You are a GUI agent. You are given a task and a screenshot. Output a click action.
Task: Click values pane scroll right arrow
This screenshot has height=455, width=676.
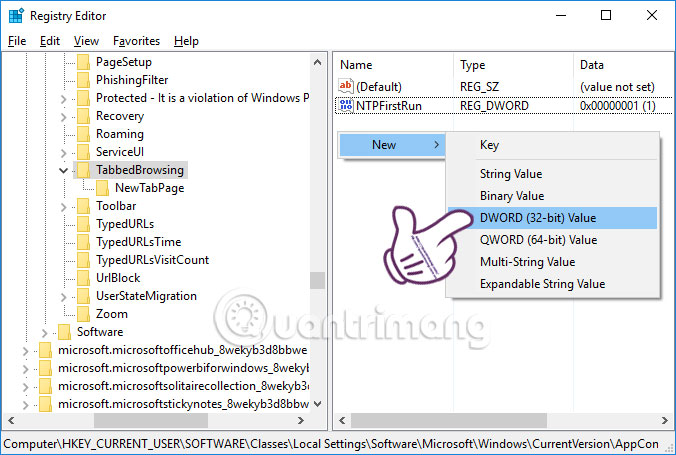click(x=665, y=420)
